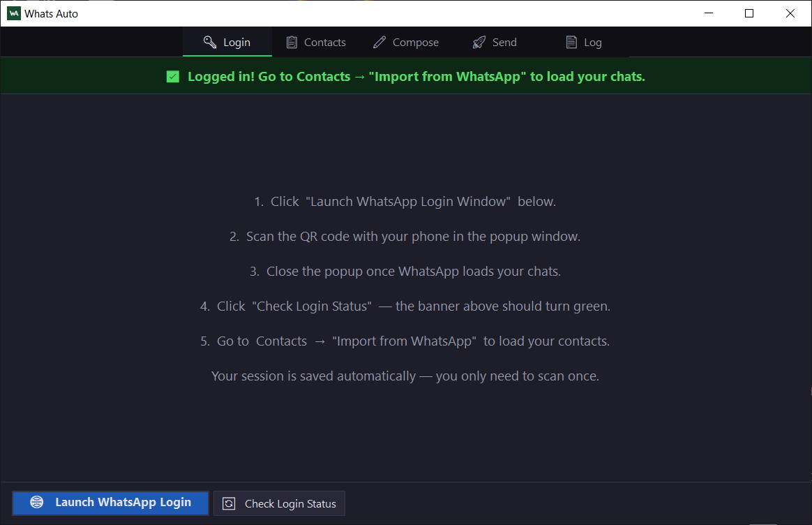Click the key icon on Login tab
The height and width of the screenshot is (525, 812).
tap(210, 42)
